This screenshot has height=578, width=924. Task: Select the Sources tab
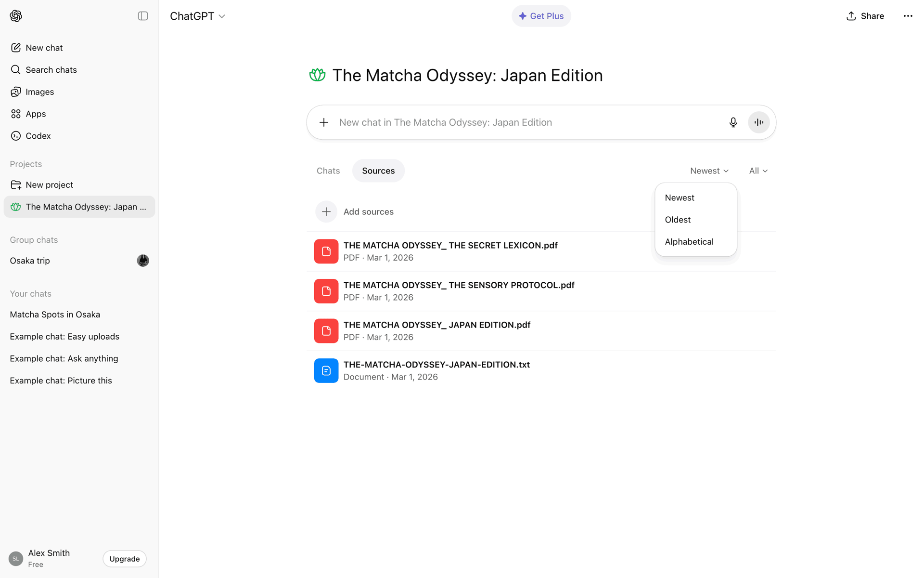378,171
